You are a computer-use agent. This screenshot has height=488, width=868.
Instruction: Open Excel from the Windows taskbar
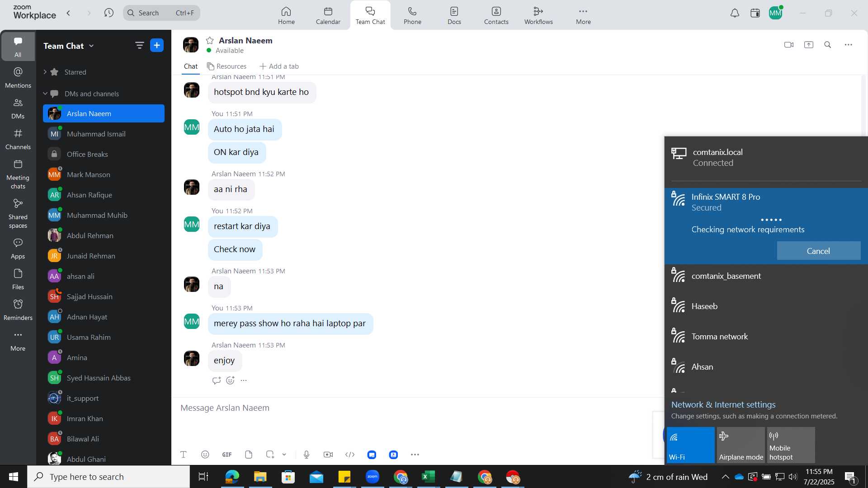[428, 477]
